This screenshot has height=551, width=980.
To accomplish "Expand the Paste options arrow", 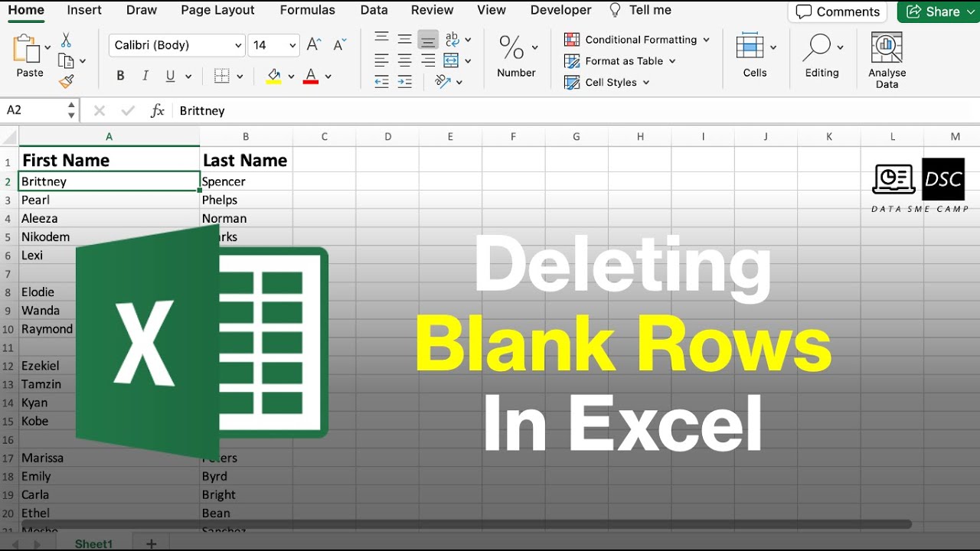I will click(47, 48).
